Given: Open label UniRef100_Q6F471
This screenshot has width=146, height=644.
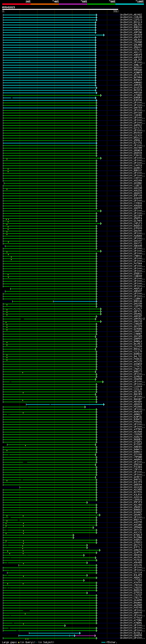Looking at the screenshot, I should click(x=131, y=311).
